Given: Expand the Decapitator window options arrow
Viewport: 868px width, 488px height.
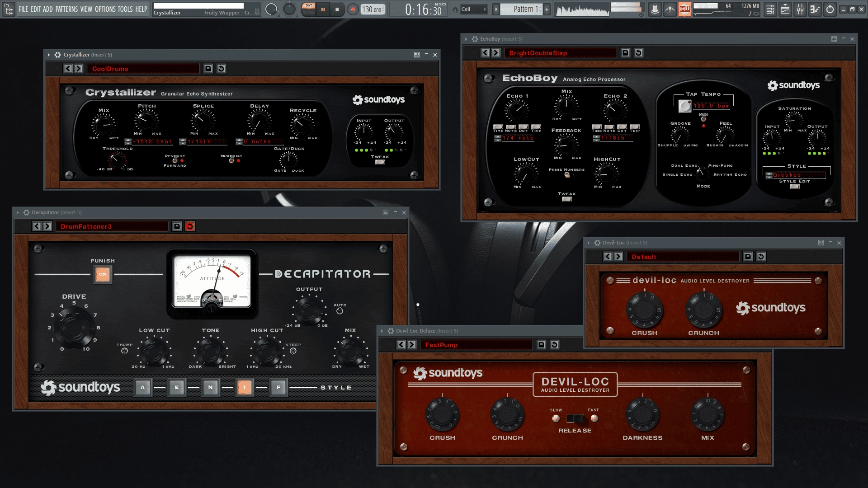Looking at the screenshot, I should (x=18, y=212).
